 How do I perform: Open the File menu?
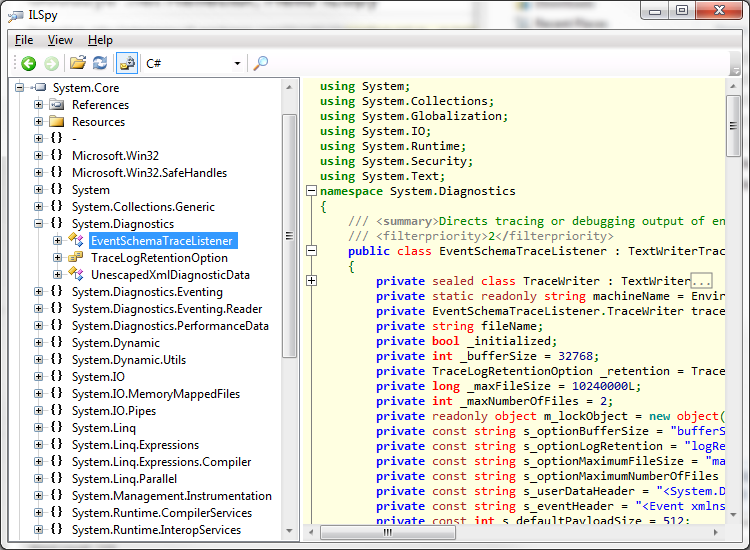pos(24,40)
